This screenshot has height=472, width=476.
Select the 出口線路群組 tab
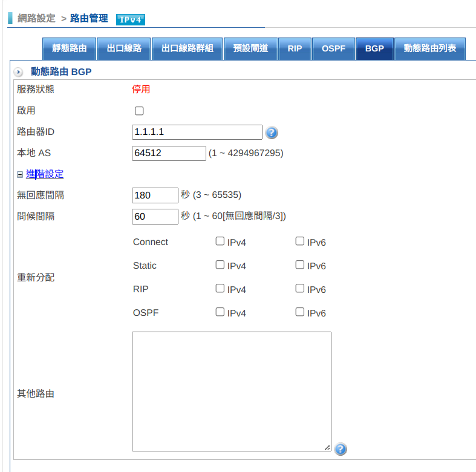click(187, 48)
